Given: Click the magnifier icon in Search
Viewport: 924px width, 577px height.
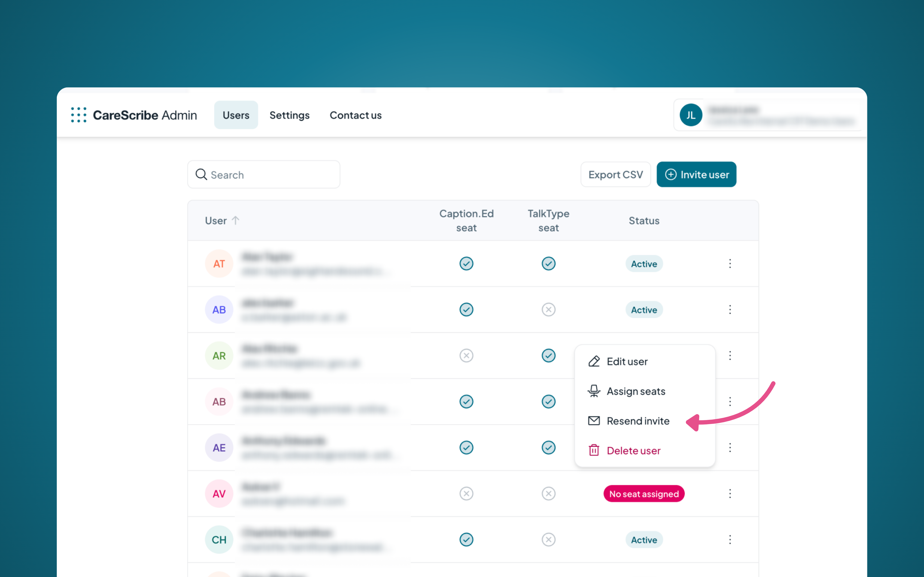Looking at the screenshot, I should point(201,174).
